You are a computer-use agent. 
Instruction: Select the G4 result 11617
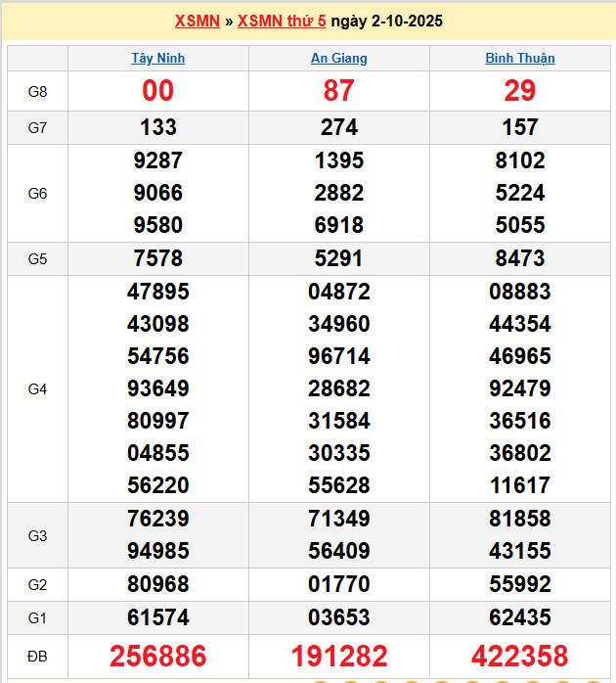(520, 485)
